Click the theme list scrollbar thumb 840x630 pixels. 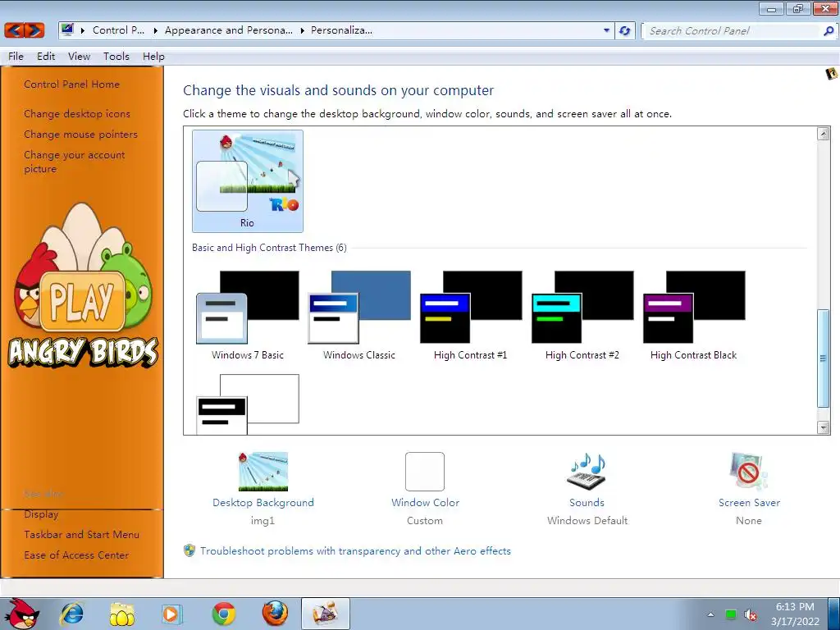pos(824,358)
